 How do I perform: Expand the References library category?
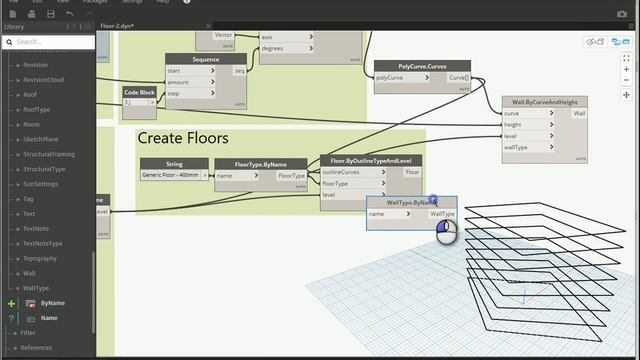(x=15, y=348)
